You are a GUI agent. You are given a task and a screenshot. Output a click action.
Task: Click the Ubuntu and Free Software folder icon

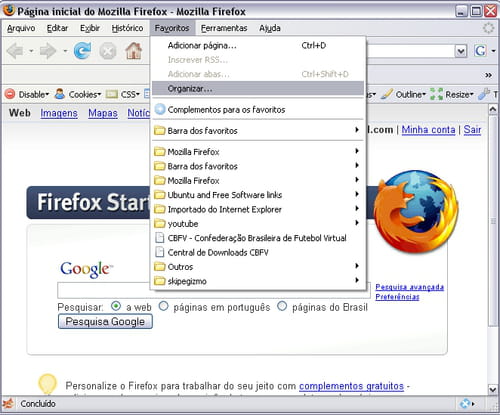(160, 195)
